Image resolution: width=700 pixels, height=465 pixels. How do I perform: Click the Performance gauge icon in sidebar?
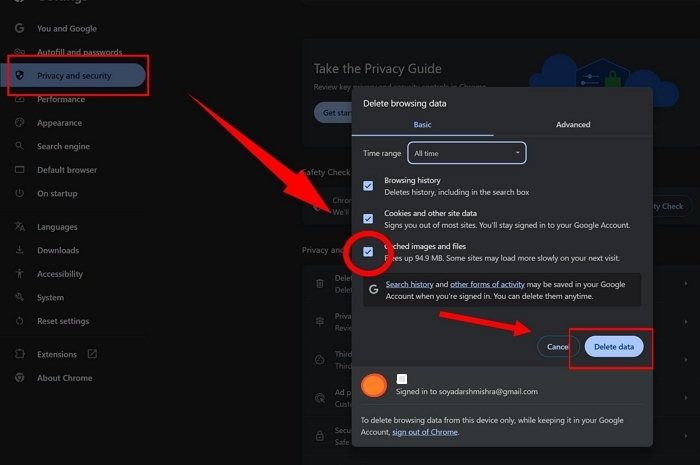tap(19, 99)
